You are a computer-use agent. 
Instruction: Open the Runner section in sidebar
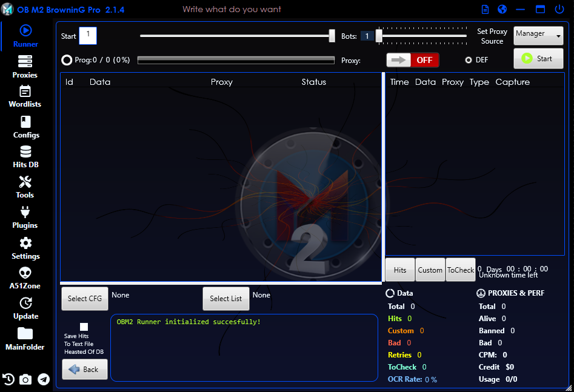click(25, 36)
